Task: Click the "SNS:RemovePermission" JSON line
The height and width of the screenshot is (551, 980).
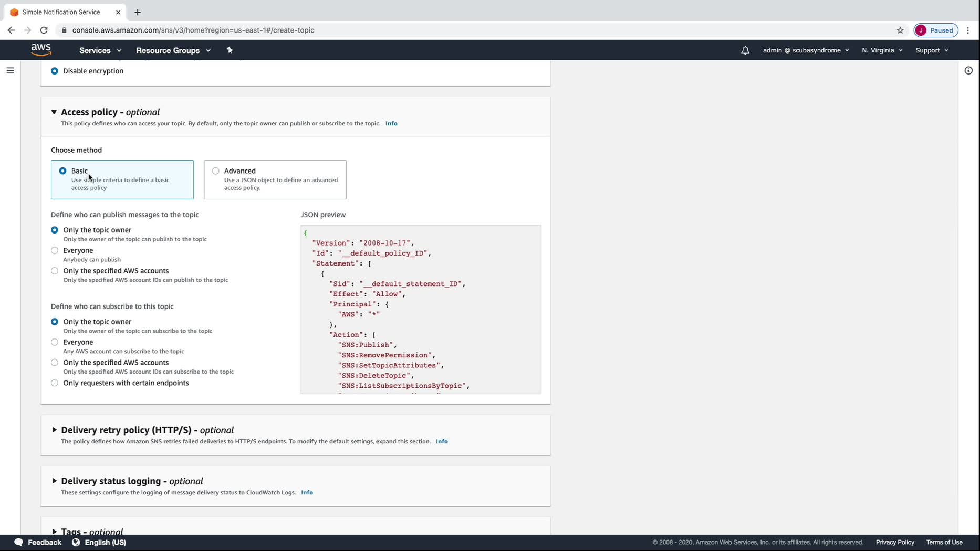Action: click(387, 355)
